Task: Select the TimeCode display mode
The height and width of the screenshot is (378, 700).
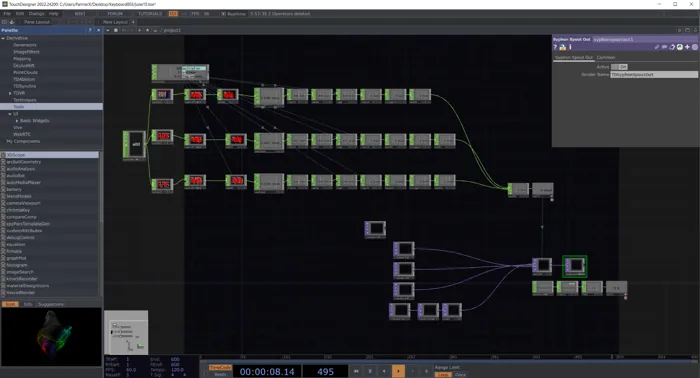Action: (x=220, y=368)
